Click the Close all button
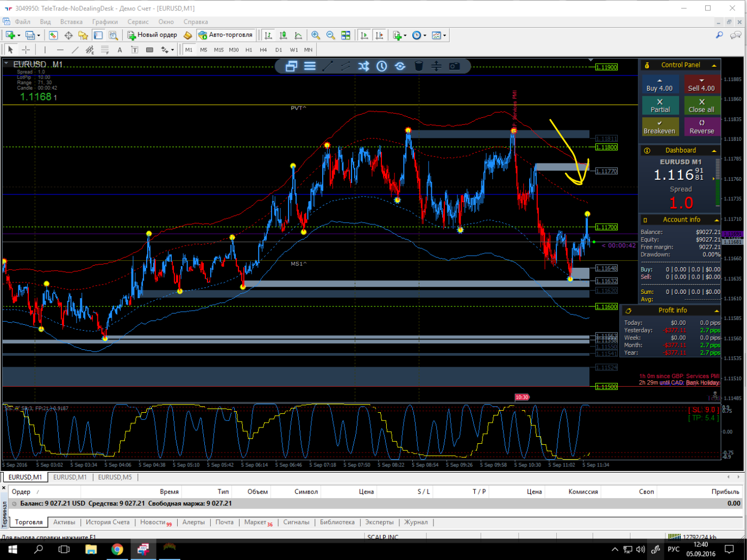 (x=701, y=105)
